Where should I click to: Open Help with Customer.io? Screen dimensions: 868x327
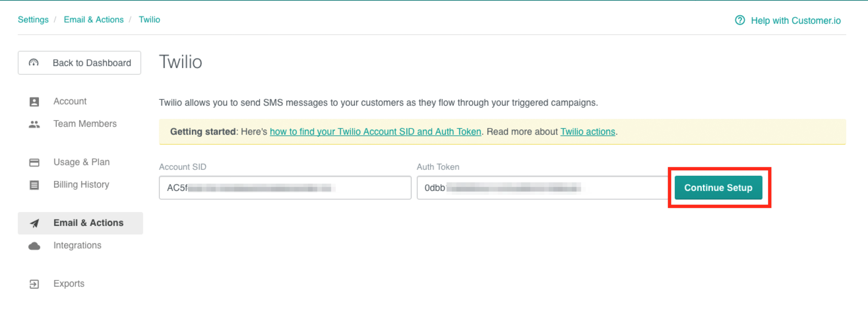coord(795,20)
